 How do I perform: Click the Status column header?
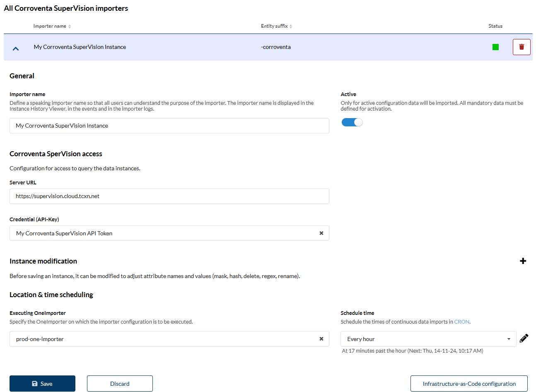tap(495, 26)
